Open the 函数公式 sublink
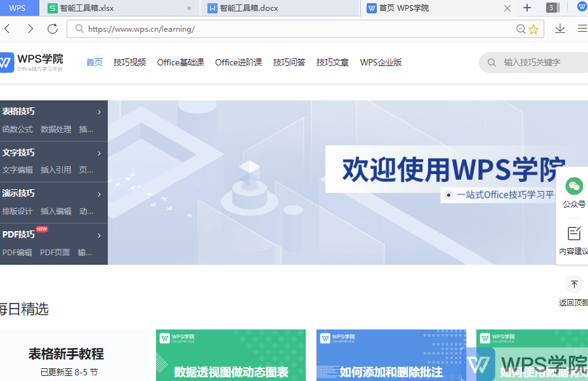Image resolution: width=588 pixels, height=381 pixels. tap(17, 130)
